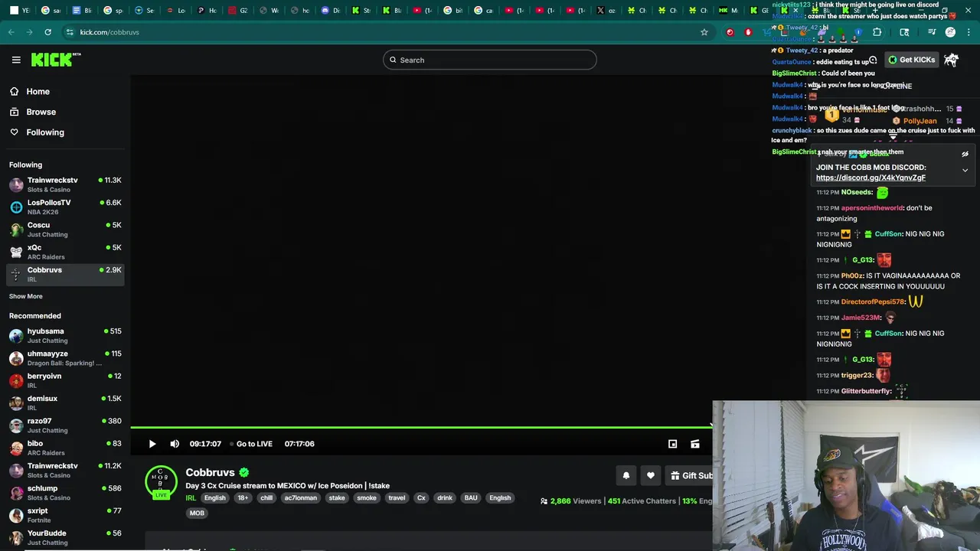The image size is (980, 551).
Task: Open hyubsama recommended channel
Action: tap(65, 335)
